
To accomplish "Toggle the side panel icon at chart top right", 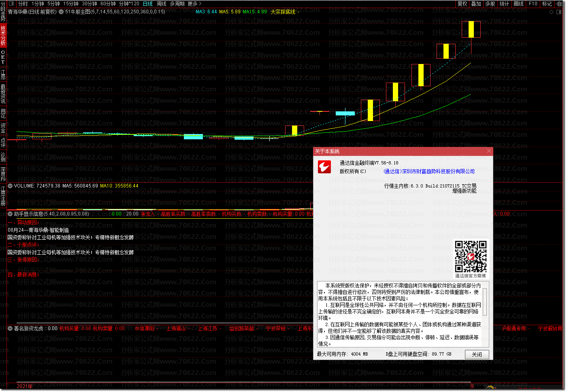I will [x=558, y=12].
